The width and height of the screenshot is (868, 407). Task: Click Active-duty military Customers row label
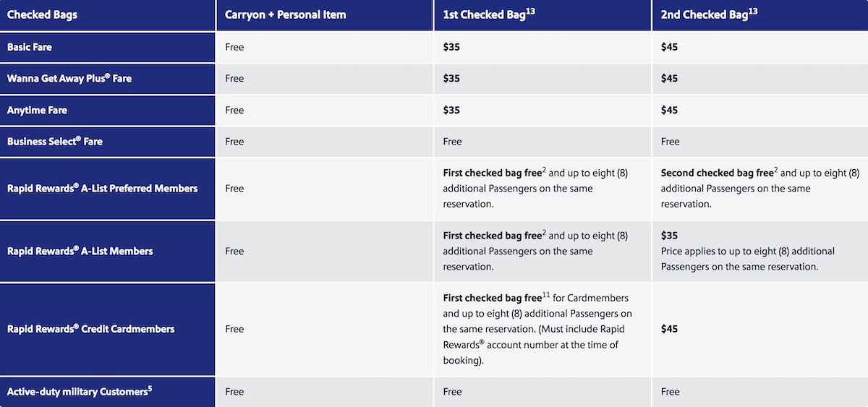[80, 391]
